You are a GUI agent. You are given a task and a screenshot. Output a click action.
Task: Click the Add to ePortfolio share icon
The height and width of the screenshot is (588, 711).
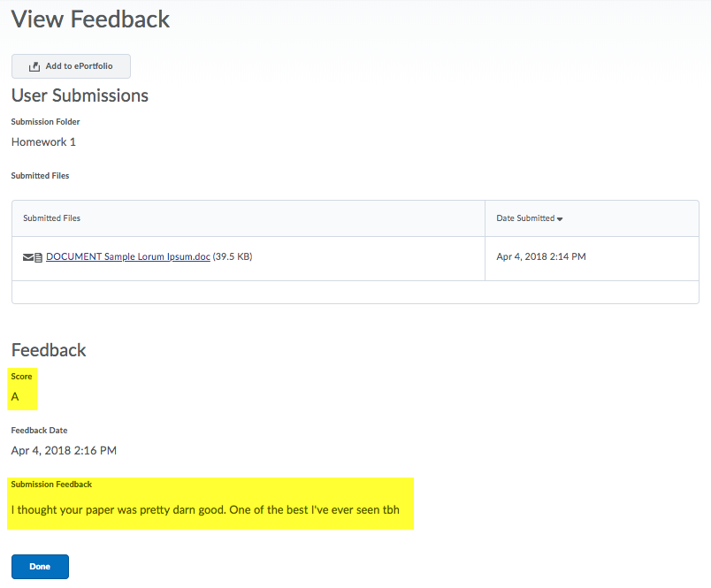point(34,66)
